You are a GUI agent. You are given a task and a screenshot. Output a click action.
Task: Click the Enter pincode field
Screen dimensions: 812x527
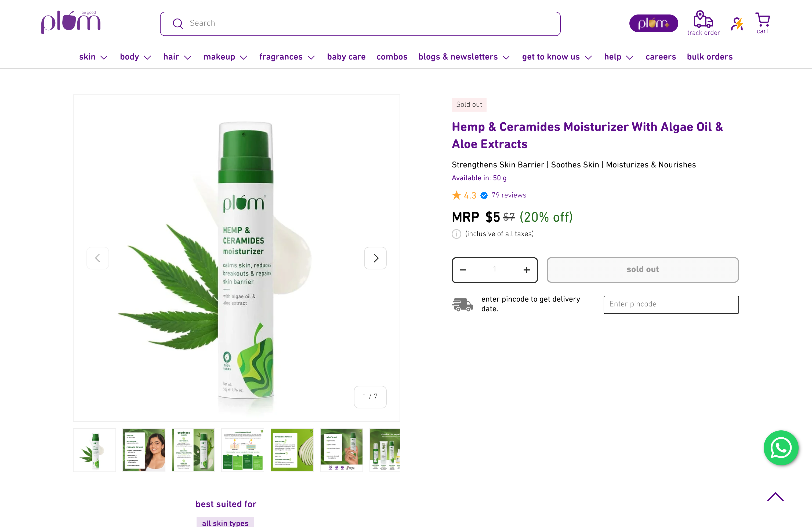671,304
